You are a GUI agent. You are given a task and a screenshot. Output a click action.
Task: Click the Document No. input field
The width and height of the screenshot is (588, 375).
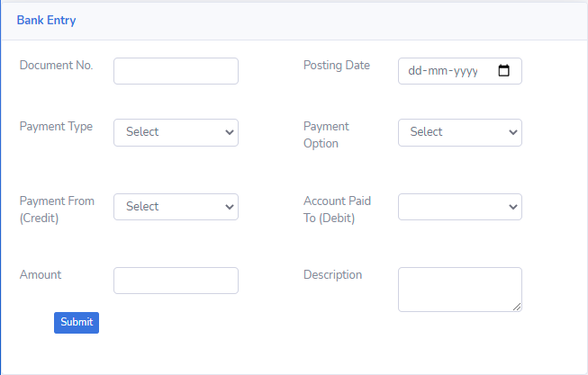pyautogui.click(x=176, y=71)
